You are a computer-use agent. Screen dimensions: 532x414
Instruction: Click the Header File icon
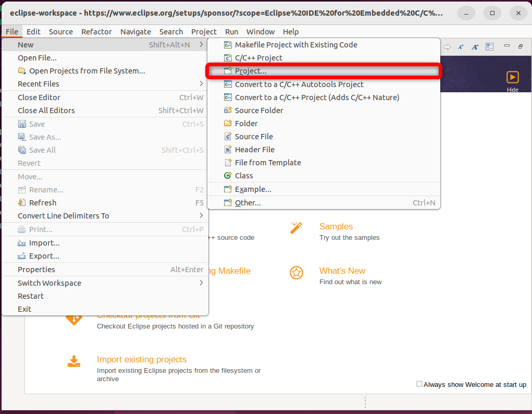228,150
